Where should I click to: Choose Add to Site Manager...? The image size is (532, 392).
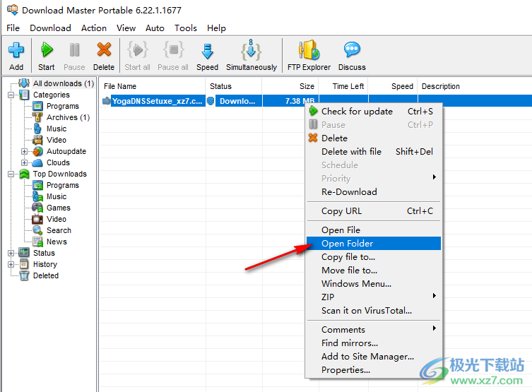(x=374, y=357)
